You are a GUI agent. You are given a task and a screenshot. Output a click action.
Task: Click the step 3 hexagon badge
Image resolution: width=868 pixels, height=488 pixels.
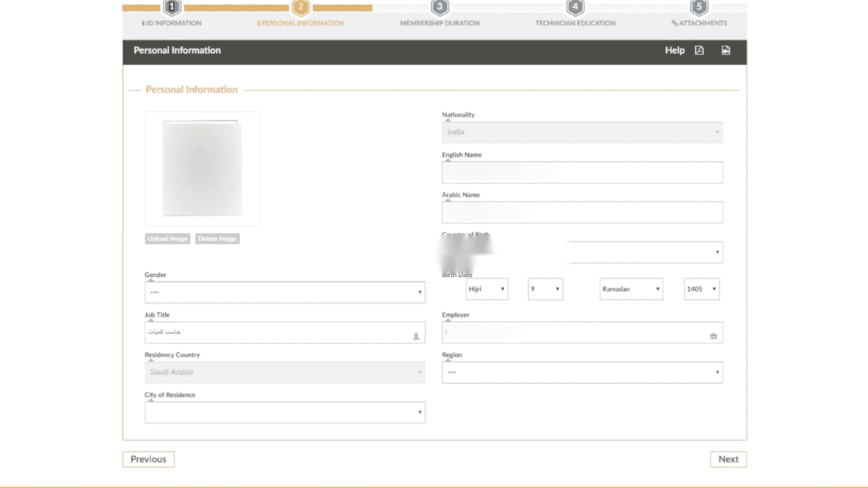(439, 8)
